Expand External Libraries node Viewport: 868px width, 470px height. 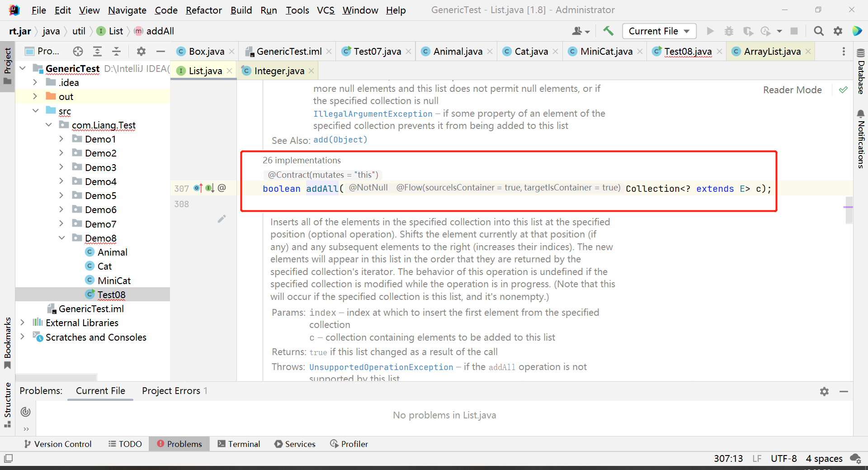22,323
